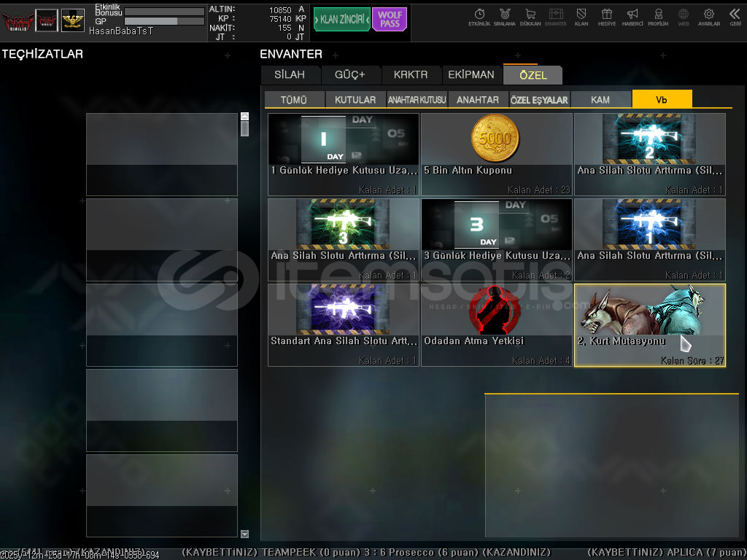Click the Wolf Pass button
747x560 pixels.
390,20
